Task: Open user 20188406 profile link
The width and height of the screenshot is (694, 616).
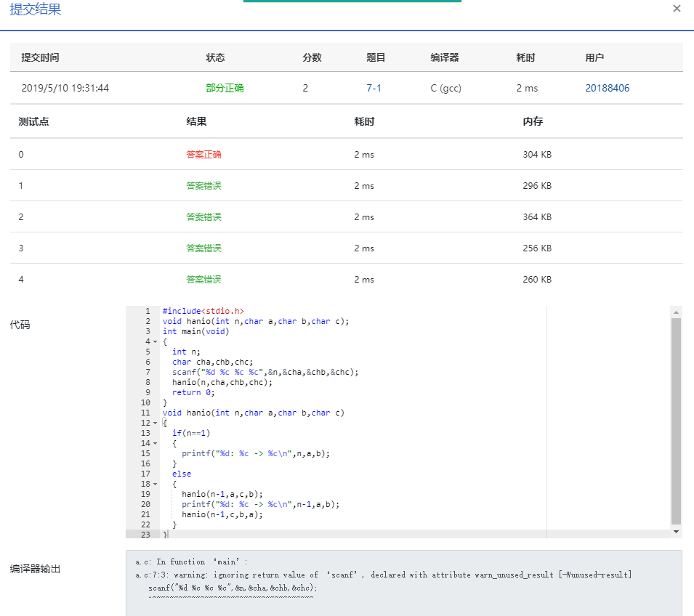Action: tap(607, 88)
